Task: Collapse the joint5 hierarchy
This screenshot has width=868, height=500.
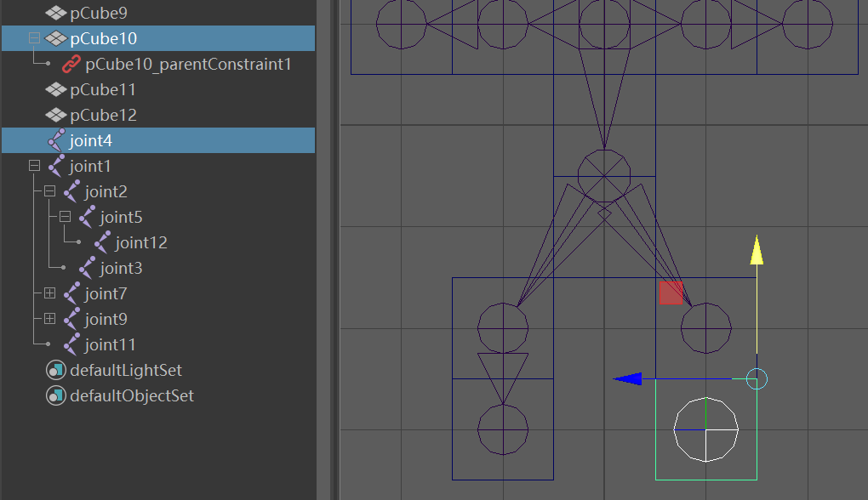Action: pos(64,216)
